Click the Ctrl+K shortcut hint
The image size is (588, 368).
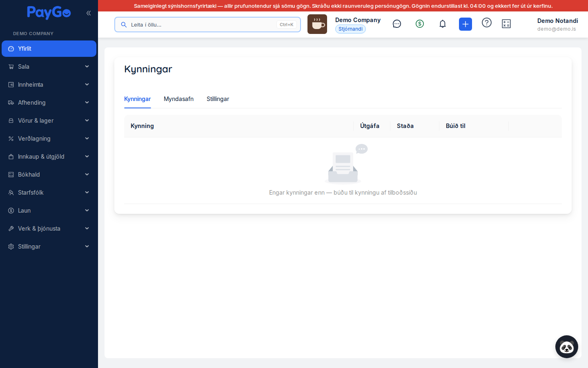pos(287,25)
